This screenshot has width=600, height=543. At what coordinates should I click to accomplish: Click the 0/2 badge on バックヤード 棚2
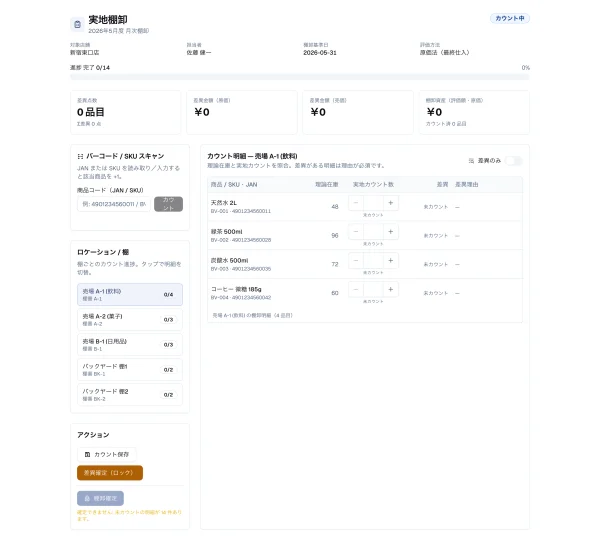tap(168, 395)
